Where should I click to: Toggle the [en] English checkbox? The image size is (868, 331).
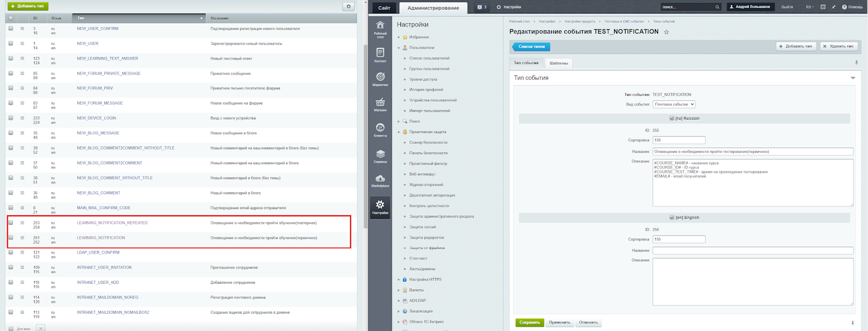[672, 217]
